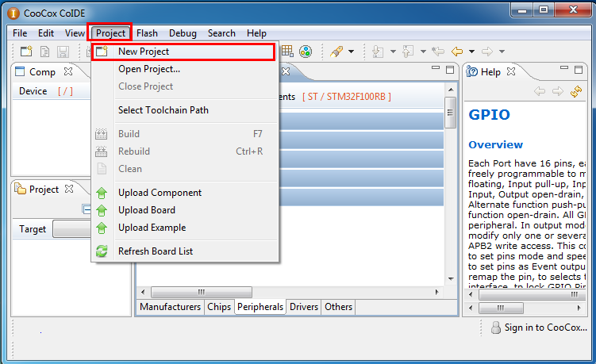Switch to the Peripherals tab
Screen dimensions: 596x364
260,307
